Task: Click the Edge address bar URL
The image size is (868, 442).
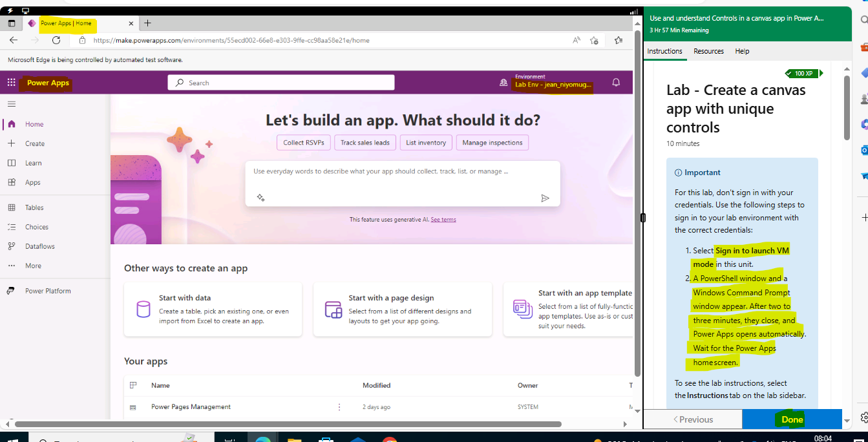Action: 231,40
